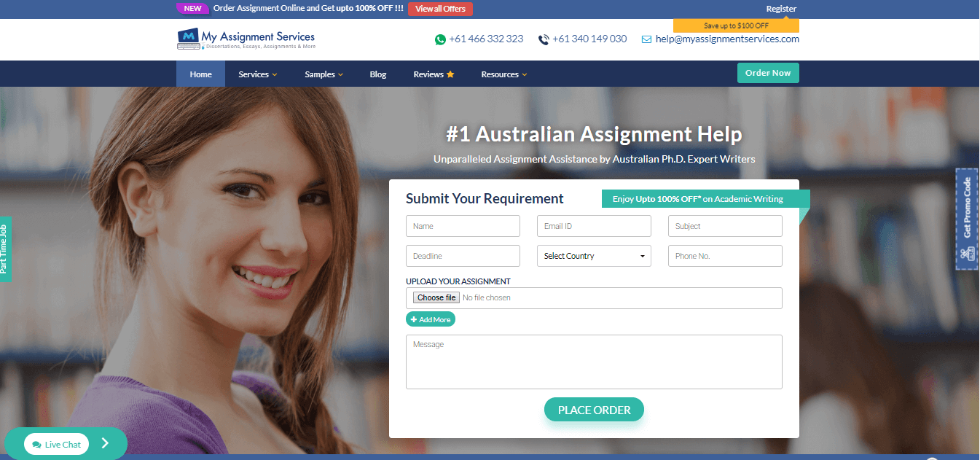Call the +61 340 149 030 number link
Image resolution: width=980 pixels, height=460 pixels.
[589, 39]
